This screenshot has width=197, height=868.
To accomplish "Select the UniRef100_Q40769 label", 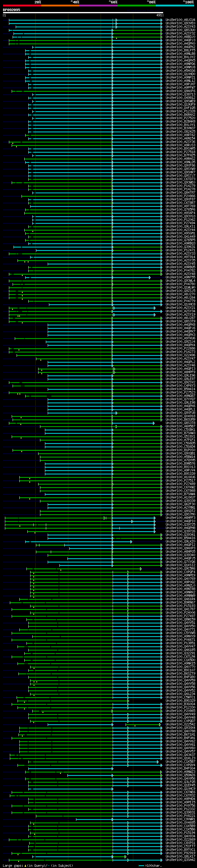I will click(180, 579).
